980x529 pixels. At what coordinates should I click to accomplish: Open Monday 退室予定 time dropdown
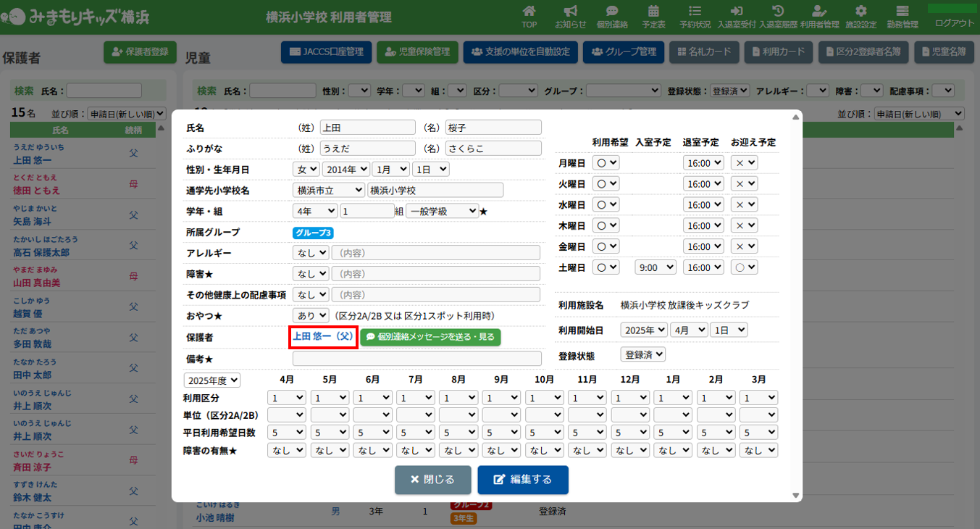pyautogui.click(x=703, y=163)
